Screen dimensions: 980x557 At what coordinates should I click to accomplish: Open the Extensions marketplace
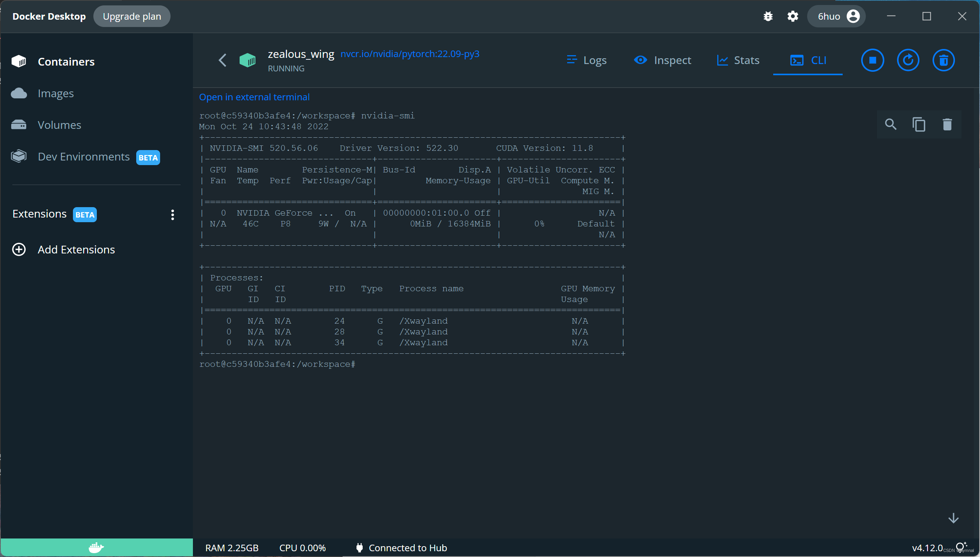76,250
